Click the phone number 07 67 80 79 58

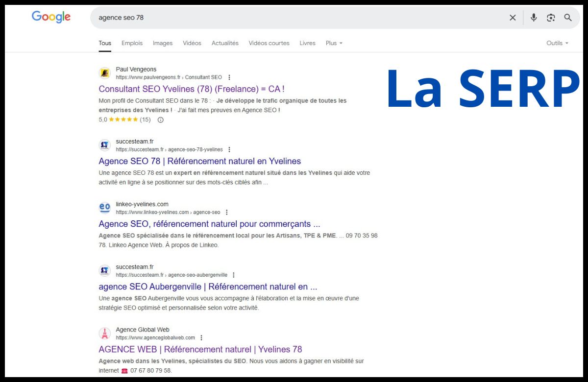pyautogui.click(x=151, y=371)
